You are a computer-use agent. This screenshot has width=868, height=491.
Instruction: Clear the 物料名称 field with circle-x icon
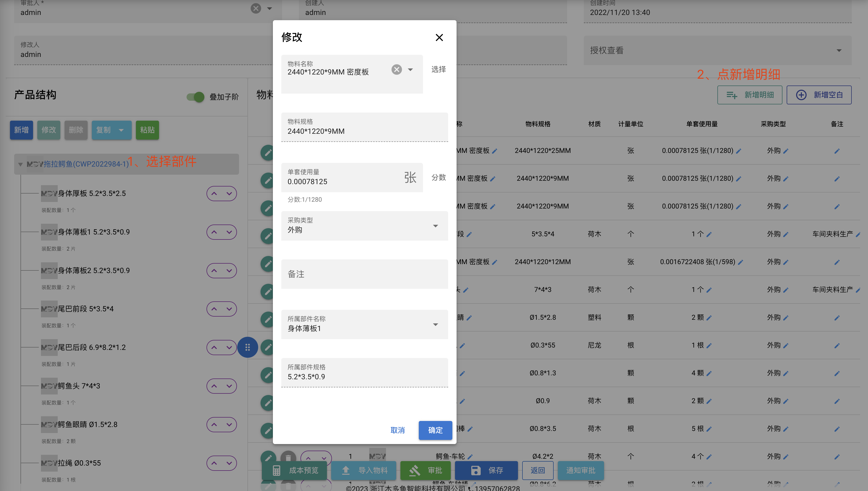coord(396,70)
